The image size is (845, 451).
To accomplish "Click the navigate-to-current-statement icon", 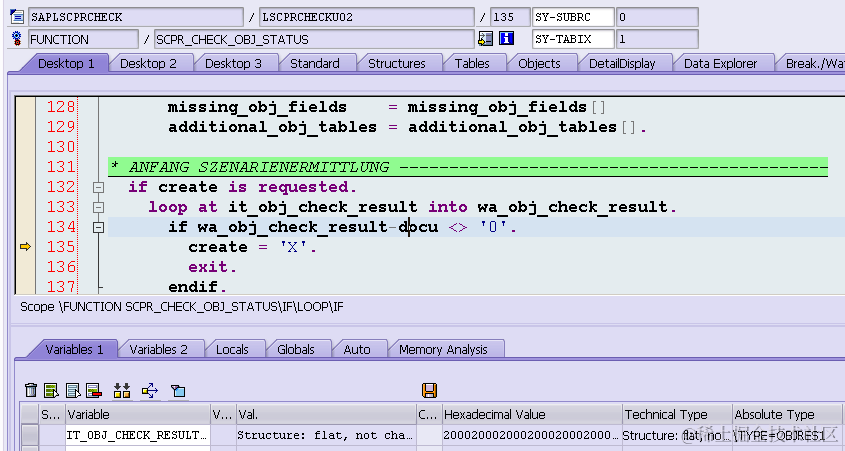I will coord(486,39).
